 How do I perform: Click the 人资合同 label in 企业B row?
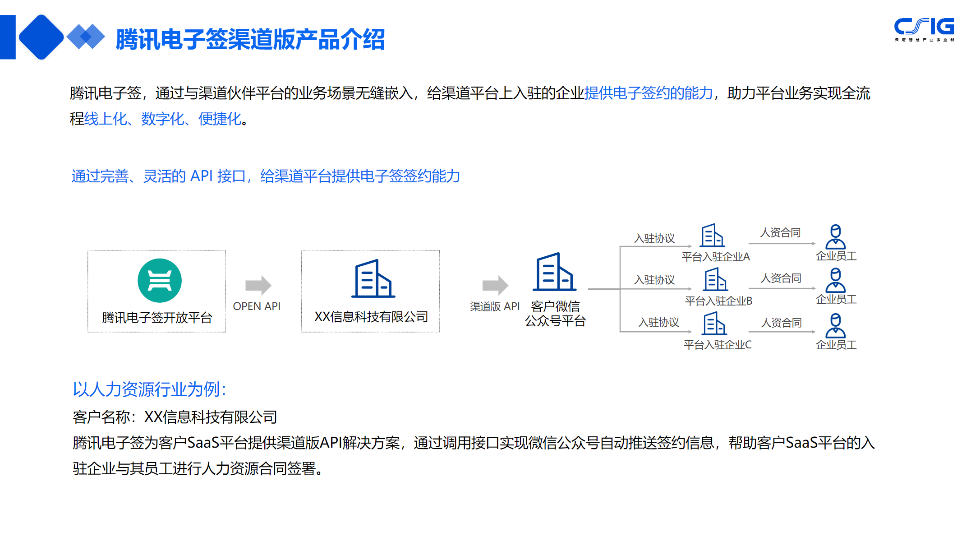781,278
